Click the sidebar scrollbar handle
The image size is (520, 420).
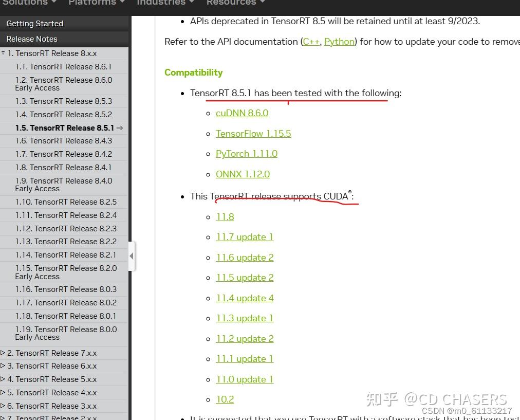(x=132, y=256)
